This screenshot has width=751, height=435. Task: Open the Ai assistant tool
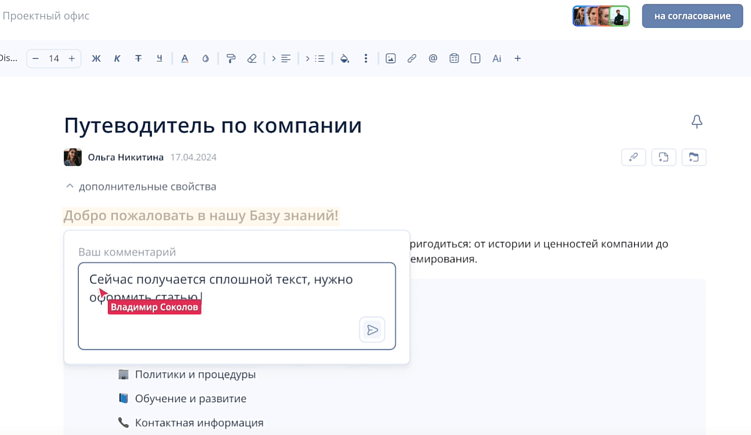pyautogui.click(x=497, y=58)
